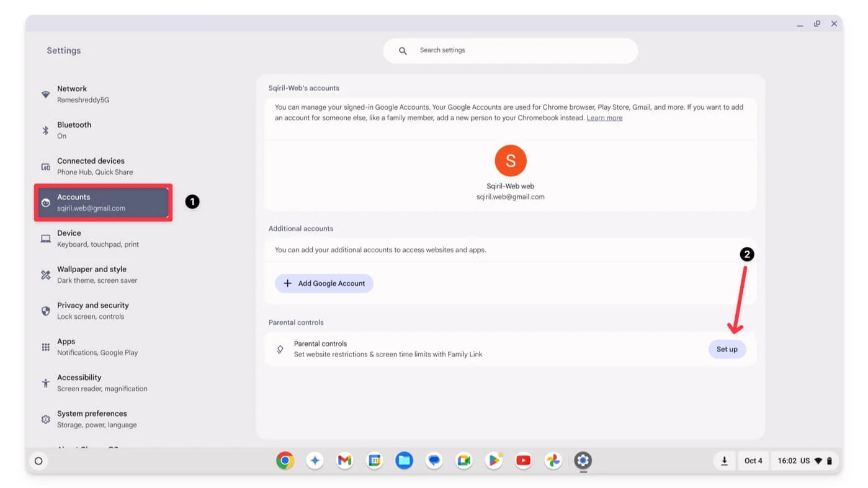Open Google Calendar from the shelf
The width and height of the screenshot is (868, 488).
click(x=374, y=461)
